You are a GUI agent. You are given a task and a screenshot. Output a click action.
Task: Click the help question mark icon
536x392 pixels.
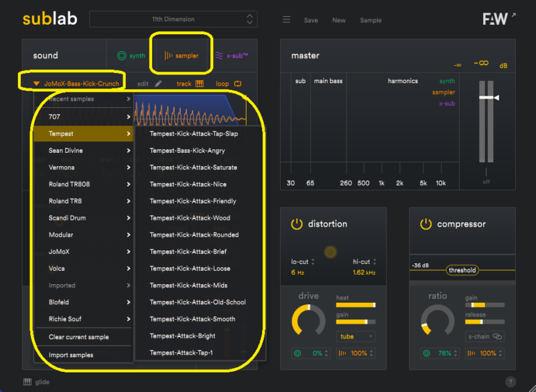pos(510,382)
